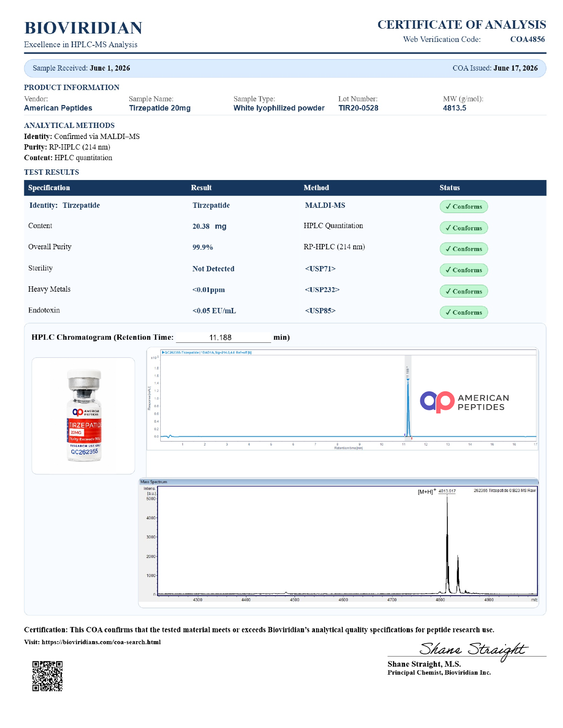Image resolution: width=563 pixels, height=728 pixels.
Task: Click the Mass Spectrum panel title bar
Action: [x=338, y=482]
